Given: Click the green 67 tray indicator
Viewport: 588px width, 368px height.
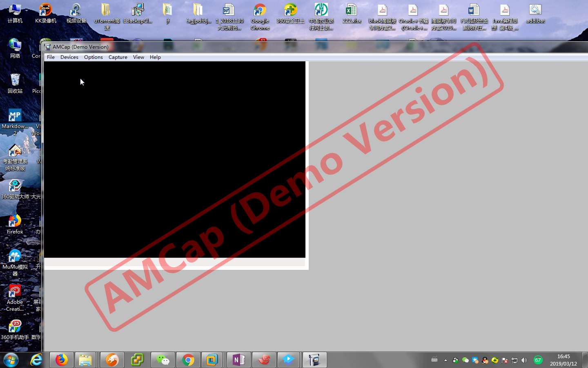Looking at the screenshot, I should 538,360.
